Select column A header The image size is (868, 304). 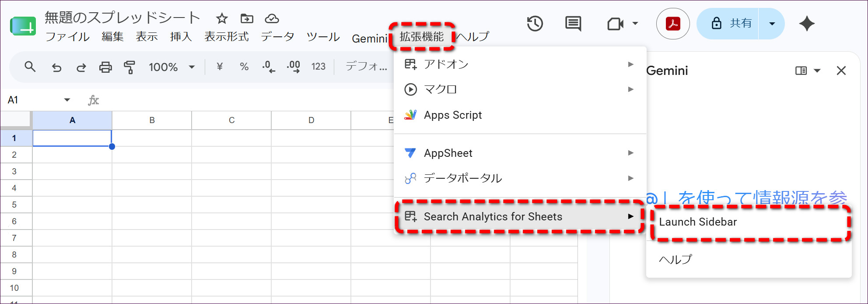pyautogui.click(x=72, y=120)
